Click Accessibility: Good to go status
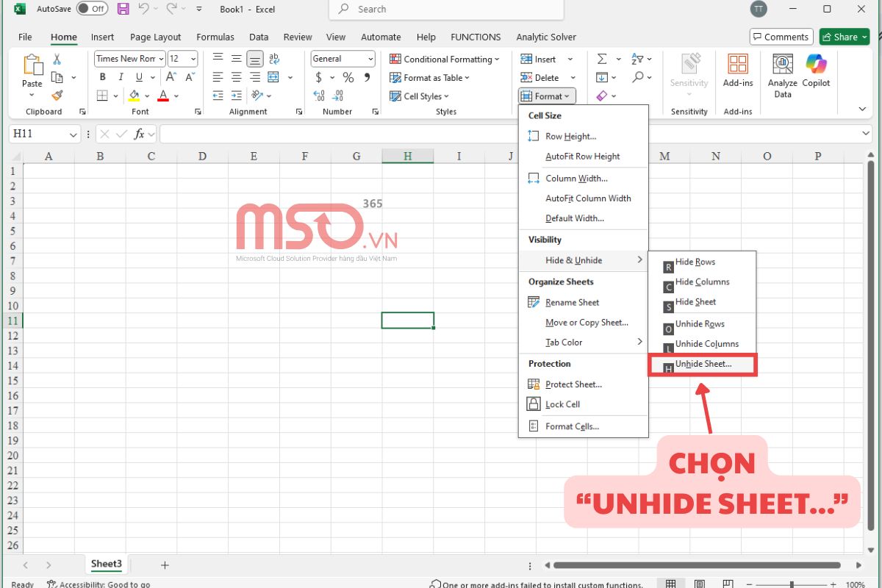 [98, 584]
